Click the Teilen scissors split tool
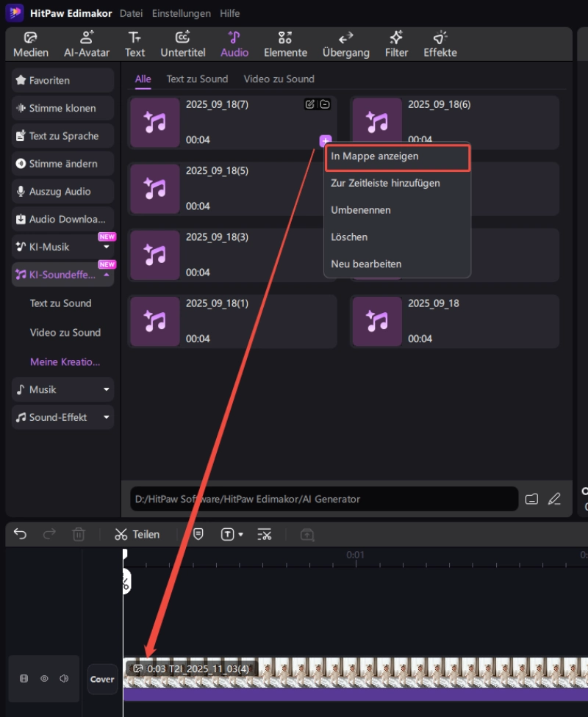The width and height of the screenshot is (588, 717). pos(137,534)
